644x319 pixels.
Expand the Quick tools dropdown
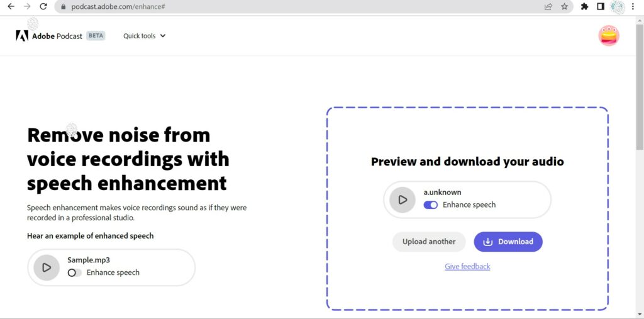(x=144, y=36)
